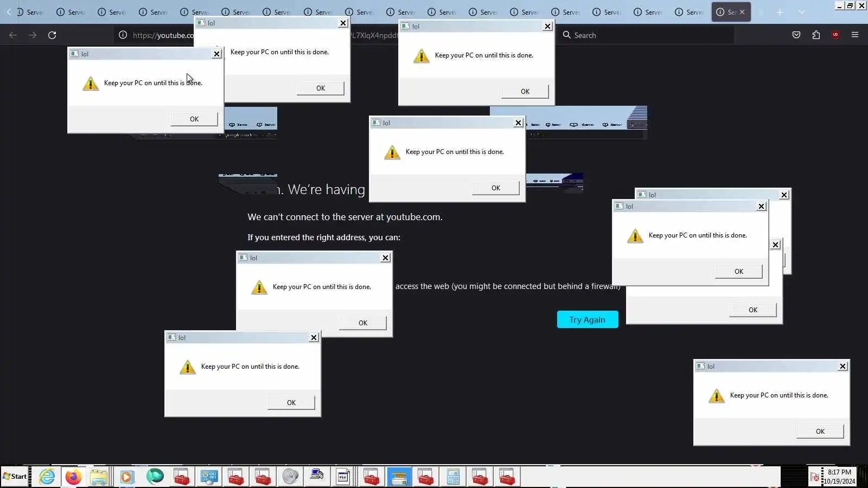The width and height of the screenshot is (868, 488).
Task: Open the Extensions puzzle-piece menu
Action: point(816,35)
